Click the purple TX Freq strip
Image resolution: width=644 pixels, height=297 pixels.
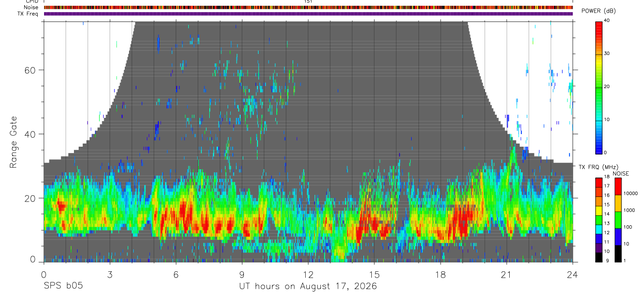pos(308,14)
